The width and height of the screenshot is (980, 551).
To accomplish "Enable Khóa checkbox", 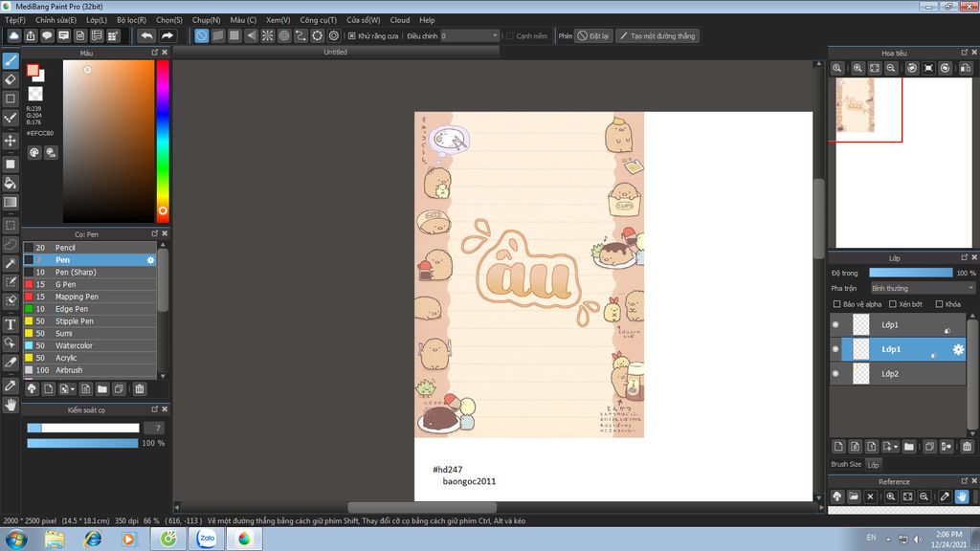I will 939,304.
